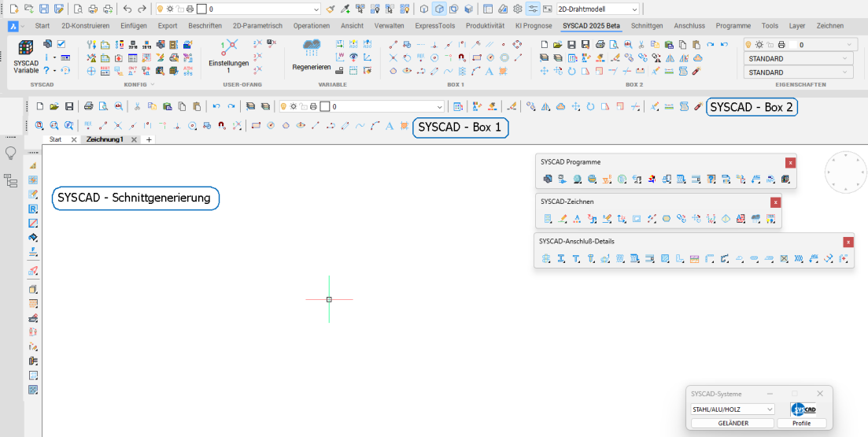Click the printer icon in ribbon BOX 2
This screenshot has height=437, width=868.
pyautogui.click(x=600, y=44)
